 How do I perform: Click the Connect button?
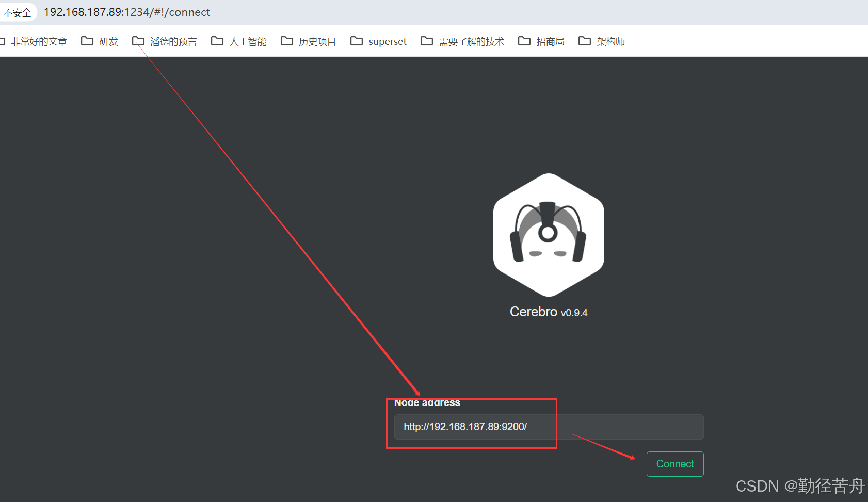pyautogui.click(x=674, y=464)
